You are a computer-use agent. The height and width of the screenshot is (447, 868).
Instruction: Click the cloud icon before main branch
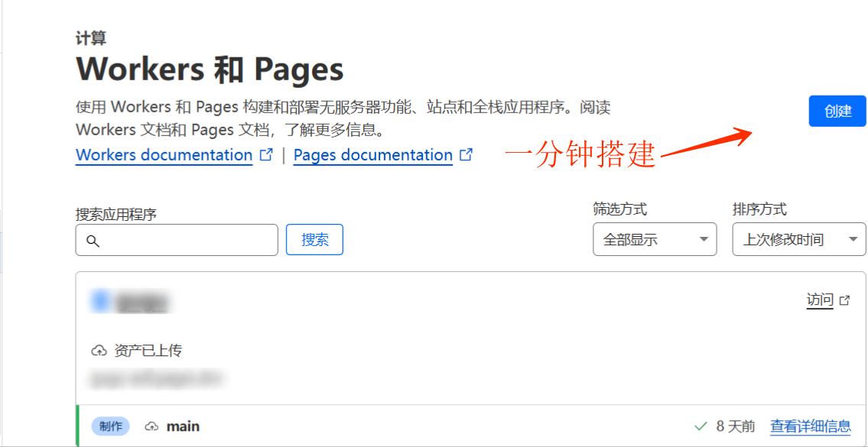click(x=151, y=426)
